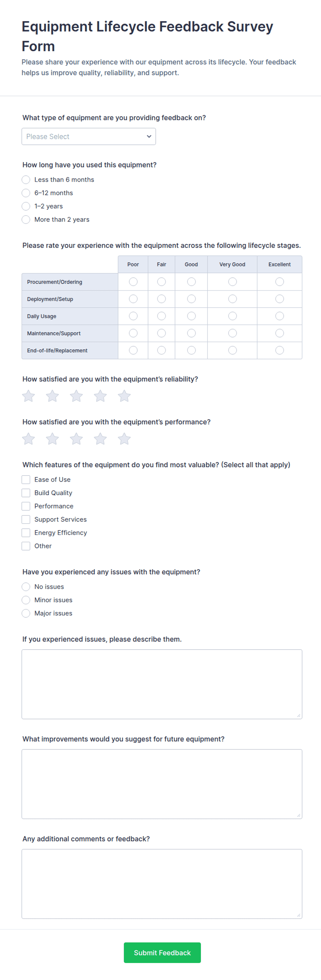Open the equipment type Please Select dropdown
Screen dimensions: 321x980
pos(88,136)
